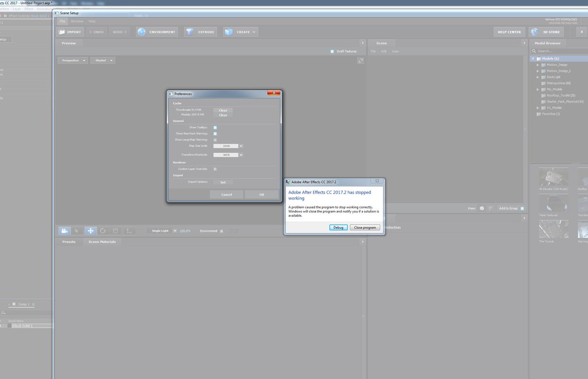
Task: Open the Help Center
Action: 509,32
